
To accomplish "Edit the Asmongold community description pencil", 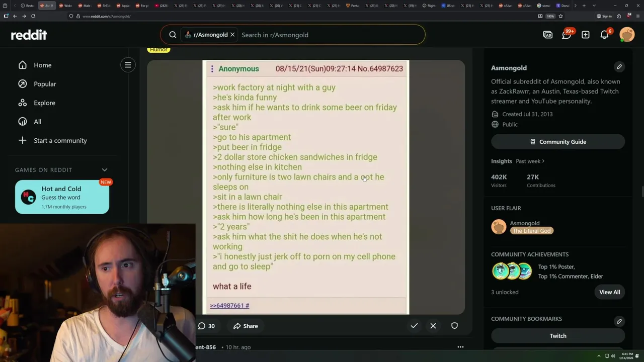I will [x=619, y=67].
